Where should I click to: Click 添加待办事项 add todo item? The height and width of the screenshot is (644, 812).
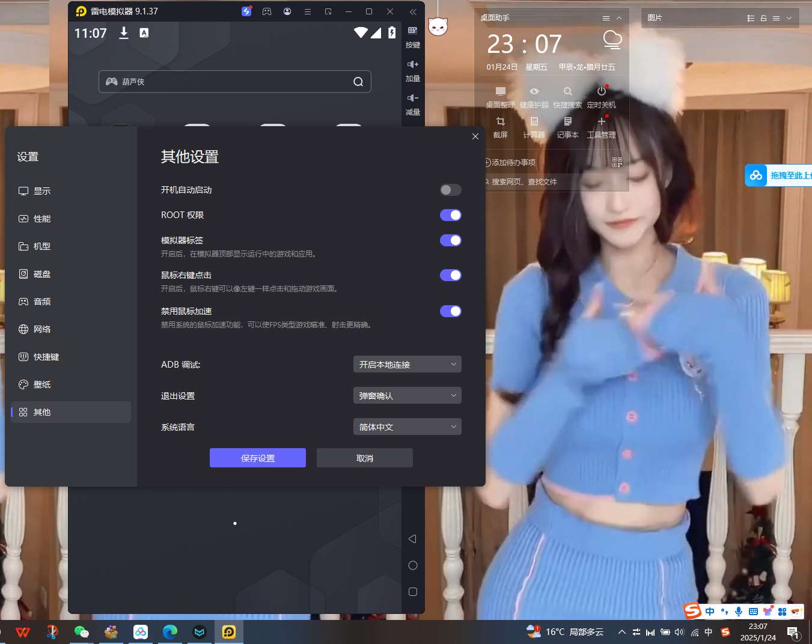tap(510, 163)
